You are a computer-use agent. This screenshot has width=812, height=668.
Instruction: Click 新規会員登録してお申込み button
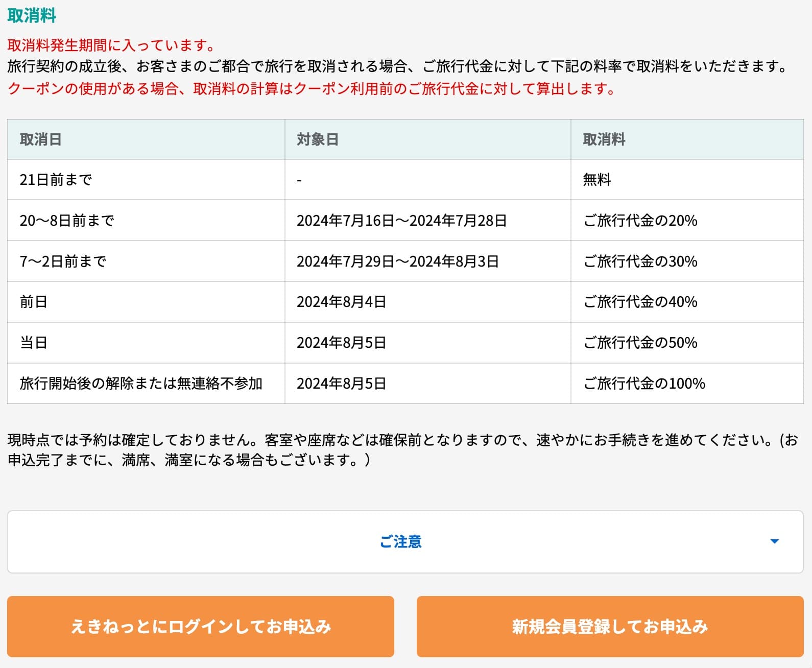pos(610,627)
